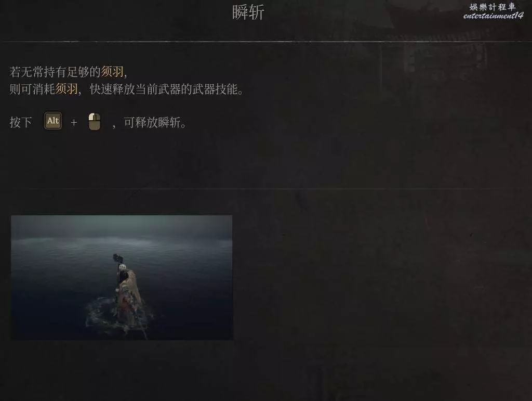Screen dimensions: 532x401
Task: Click the 则可消耗 text segment
Action: [x=32, y=89]
